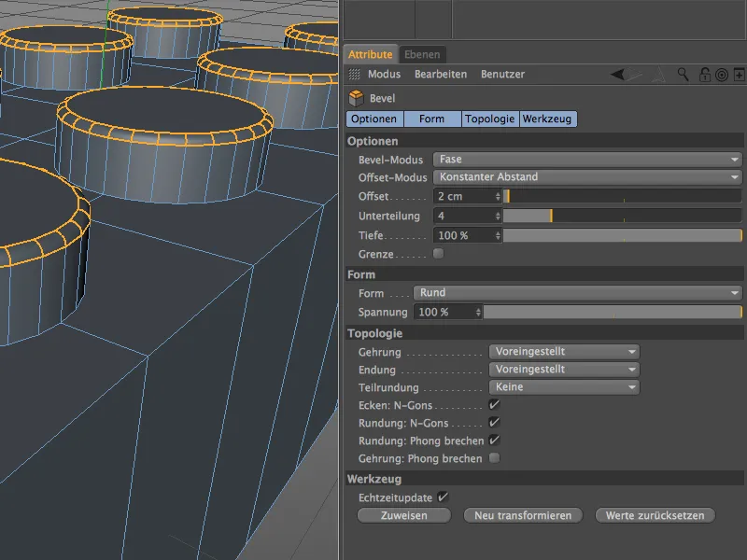
Task: Click the Offset-Modus label
Action: (x=392, y=177)
